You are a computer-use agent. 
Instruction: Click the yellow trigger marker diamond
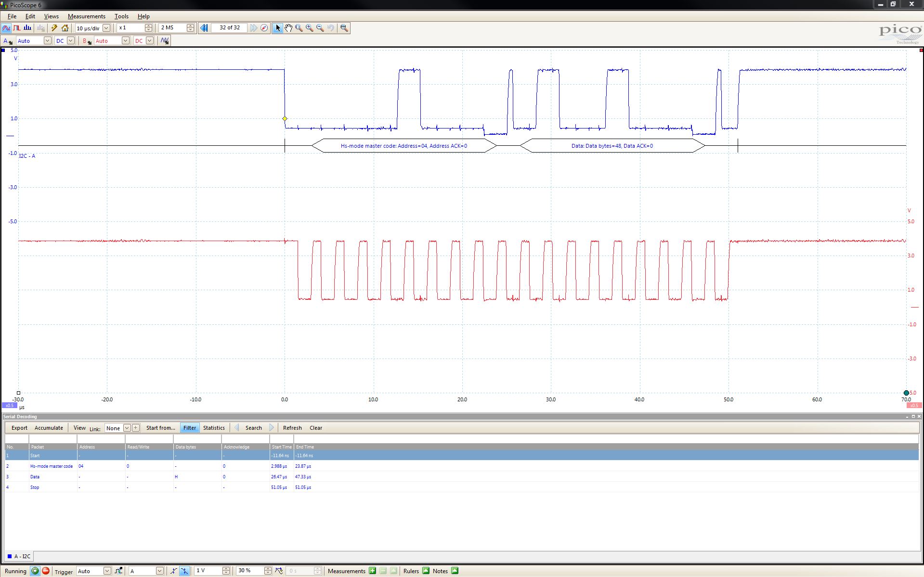coord(285,118)
